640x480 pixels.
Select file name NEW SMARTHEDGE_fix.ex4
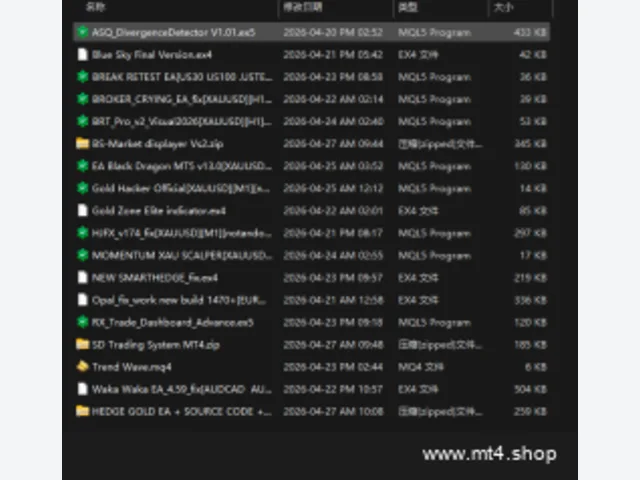[x=155, y=278]
